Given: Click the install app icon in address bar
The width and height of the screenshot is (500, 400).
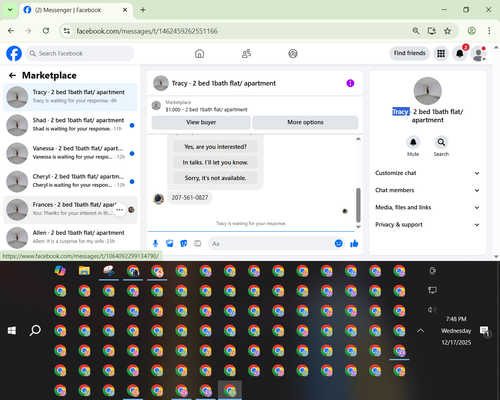Looking at the screenshot, I should [x=432, y=31].
